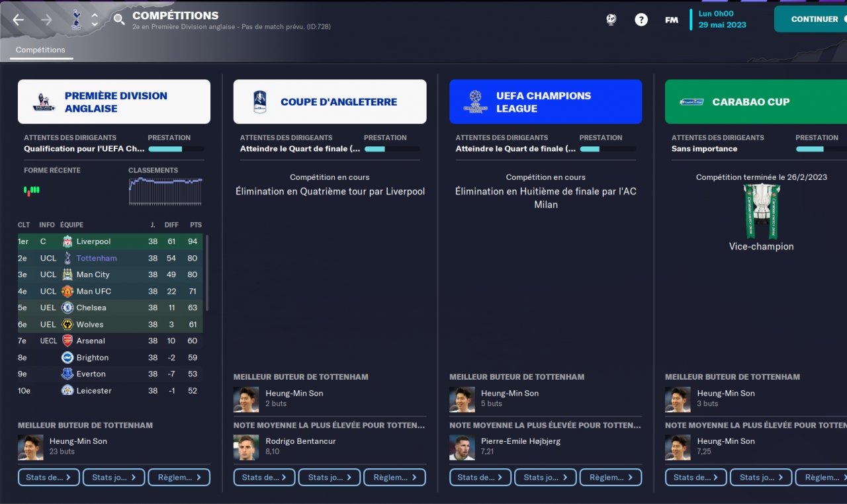Click the Carabao Cup logo icon

(x=691, y=102)
